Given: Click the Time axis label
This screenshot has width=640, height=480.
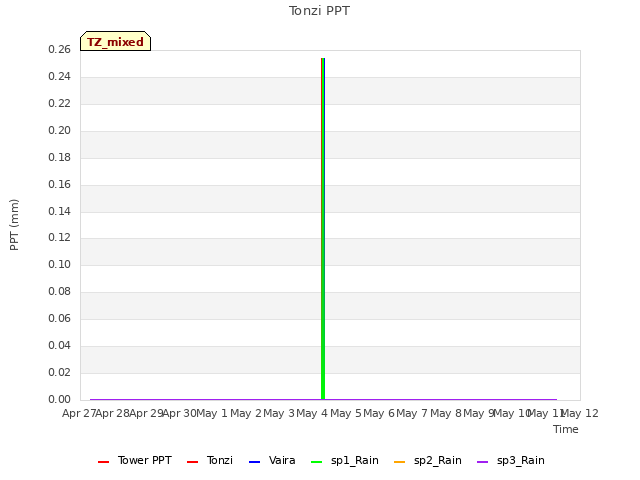Looking at the screenshot, I should pos(566,429).
